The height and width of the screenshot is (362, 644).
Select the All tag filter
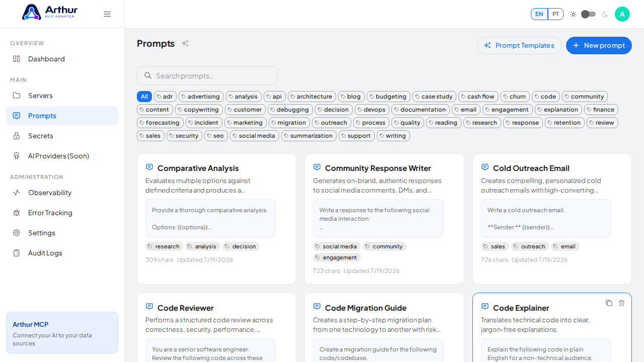144,97
